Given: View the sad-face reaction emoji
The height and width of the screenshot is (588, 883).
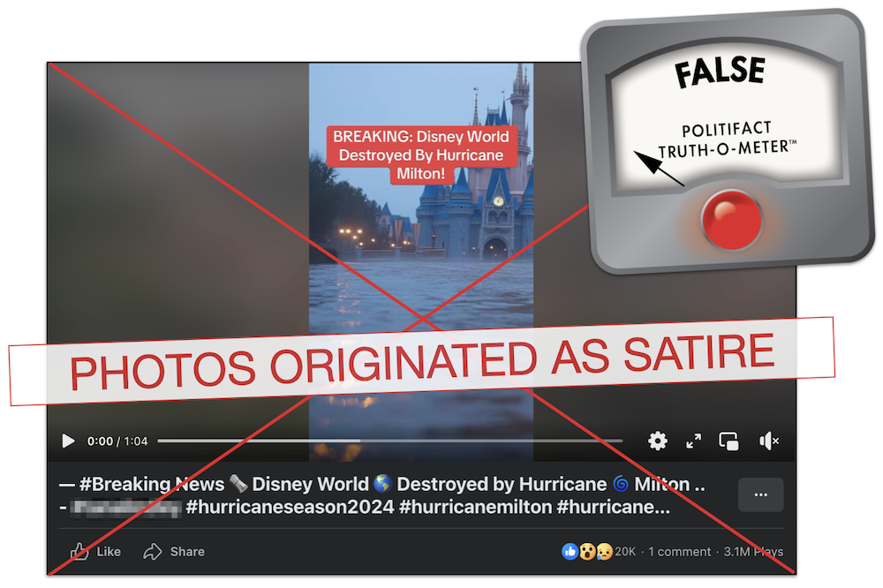Looking at the screenshot, I should [603, 551].
